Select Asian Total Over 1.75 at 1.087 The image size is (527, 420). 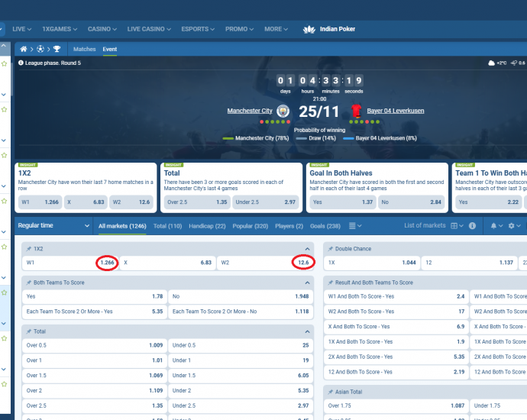(x=396, y=406)
